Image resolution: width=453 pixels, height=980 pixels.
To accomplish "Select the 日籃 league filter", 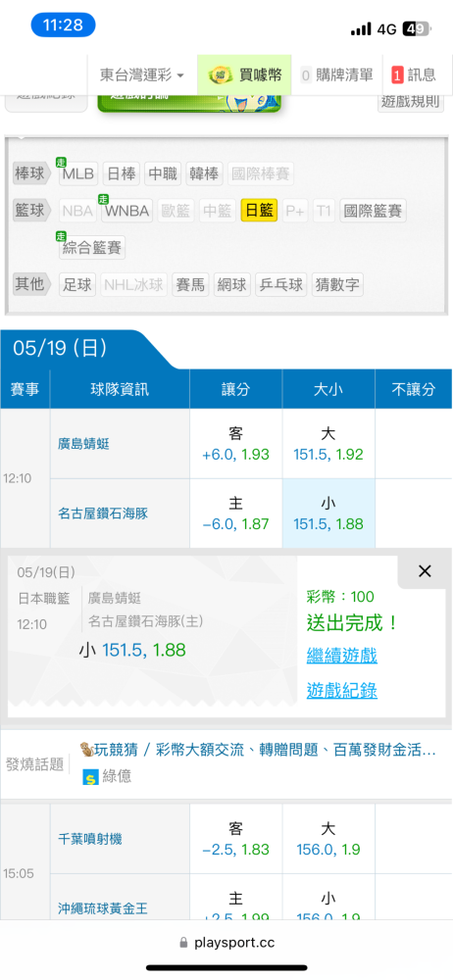I will click(259, 212).
